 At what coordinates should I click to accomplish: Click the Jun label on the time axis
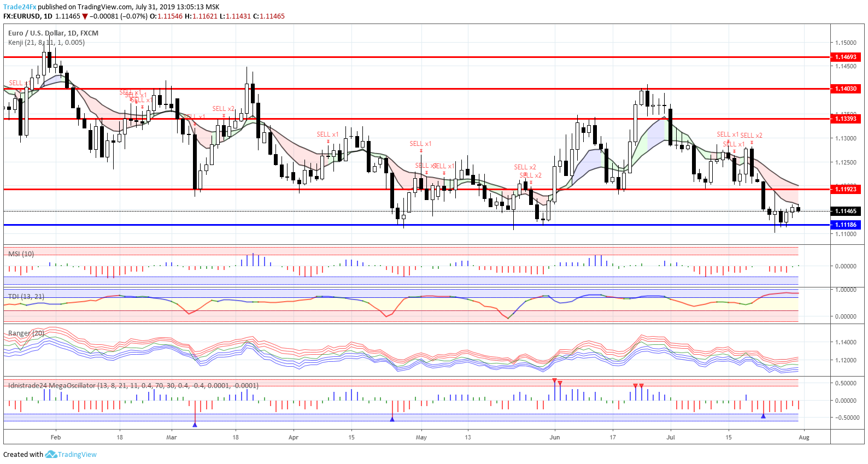(x=555, y=437)
